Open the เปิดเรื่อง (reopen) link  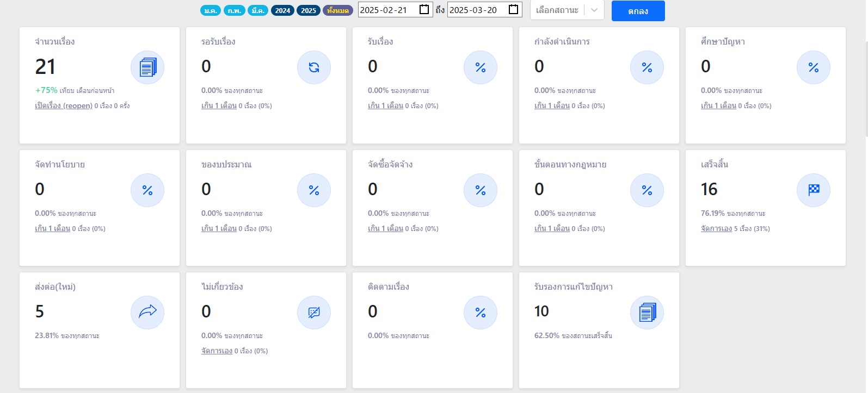pos(64,106)
